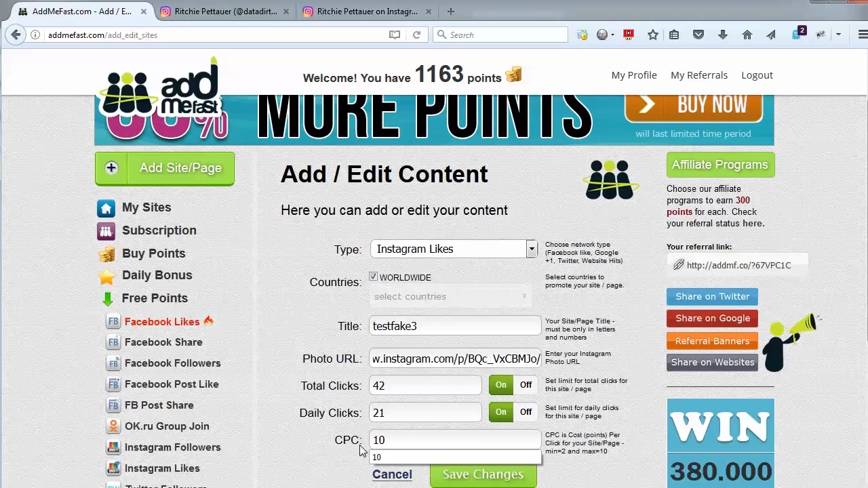Open the Facebook Followers sidebar link
This screenshot has width=868, height=488.
tap(172, 363)
